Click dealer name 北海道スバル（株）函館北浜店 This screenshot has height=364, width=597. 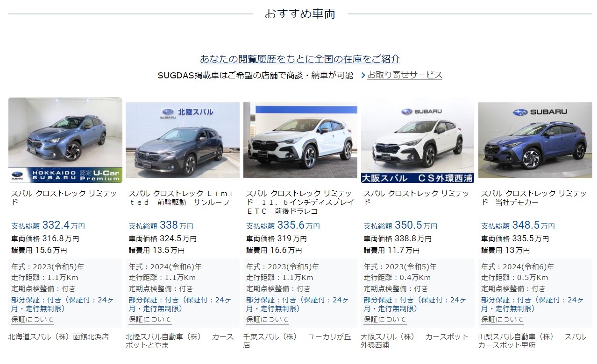tap(58, 336)
